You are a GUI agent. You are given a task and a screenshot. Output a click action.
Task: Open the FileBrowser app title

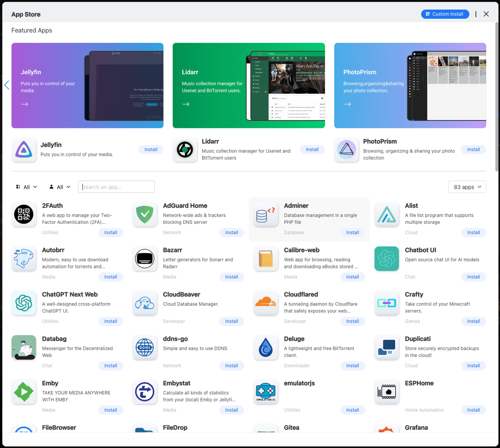click(x=59, y=428)
